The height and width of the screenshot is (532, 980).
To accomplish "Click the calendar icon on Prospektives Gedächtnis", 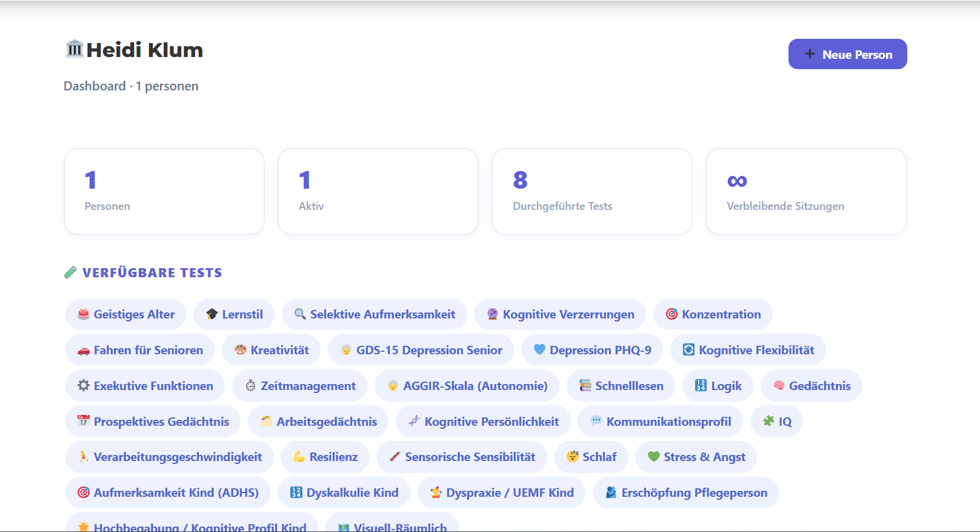I will click(x=84, y=421).
